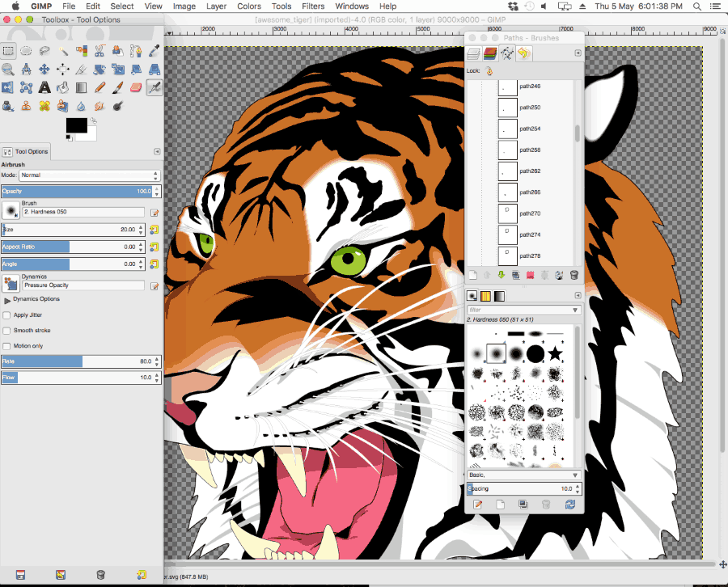Image resolution: width=728 pixels, height=587 pixels.
Task: Open the airbrush Mode Normal dropdown
Action: pyautogui.click(x=90, y=175)
